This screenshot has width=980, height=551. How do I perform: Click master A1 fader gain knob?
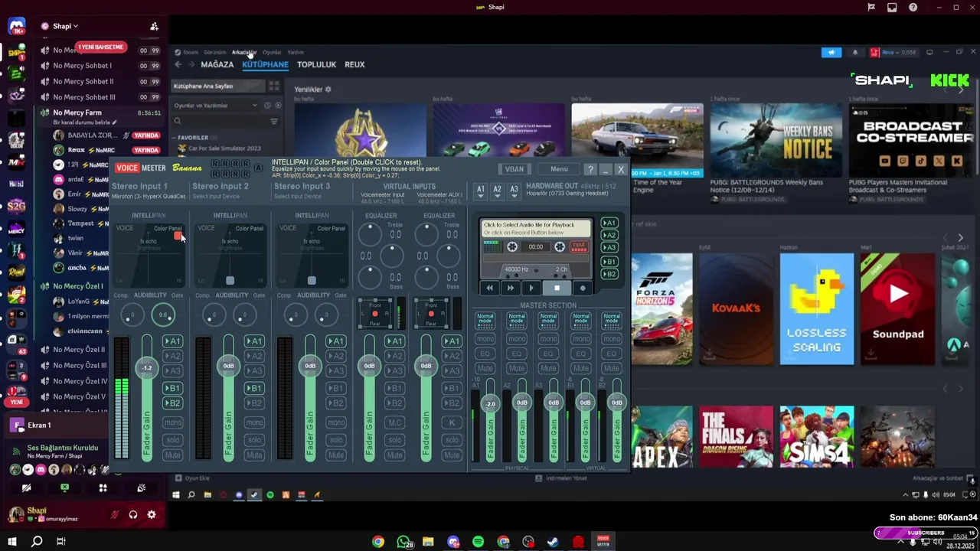click(491, 404)
